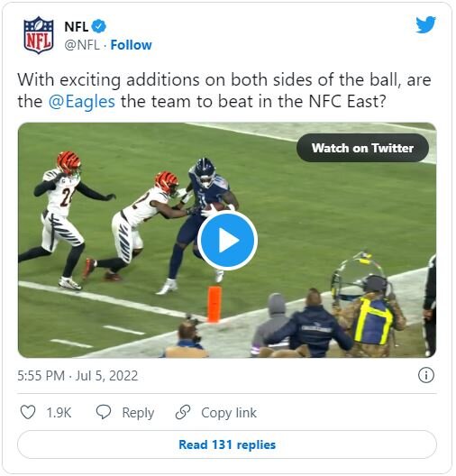Screen dimensions: 456x476
Task: Click Watch on Twitter button
Action: 362,148
